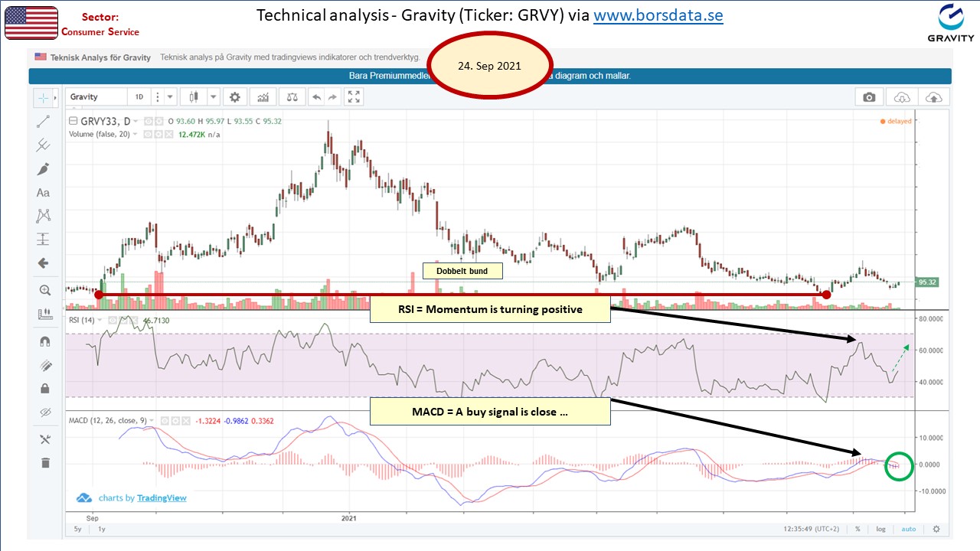980x551 pixels.
Task: Toggle visibility of MACD indicator eye icon
Action: point(165,420)
